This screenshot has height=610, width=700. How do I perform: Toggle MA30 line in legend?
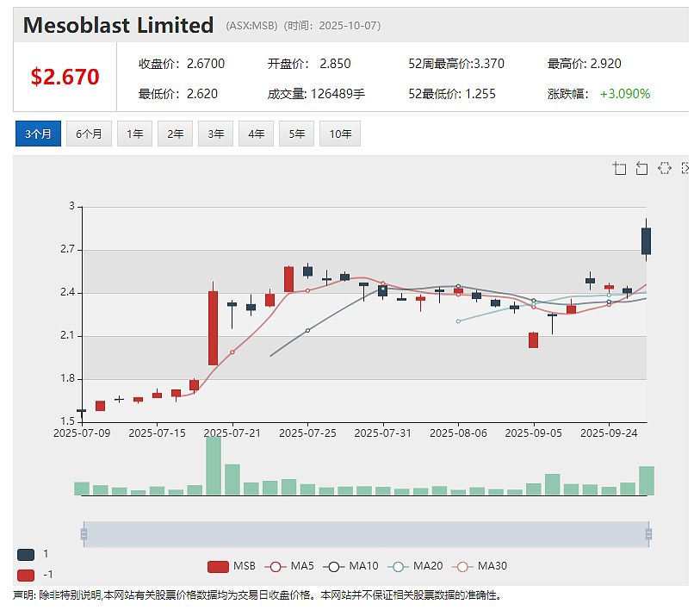[x=480, y=567]
